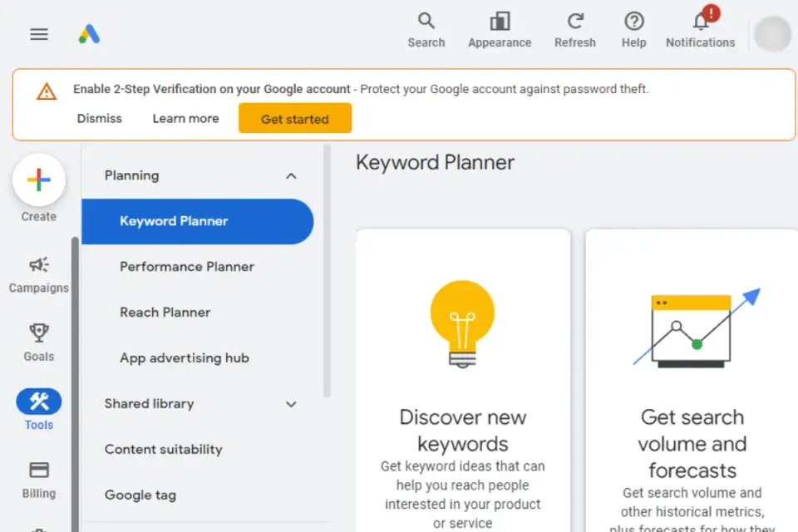798x532 pixels.
Task: Click the account profile avatar
Action: (772, 34)
